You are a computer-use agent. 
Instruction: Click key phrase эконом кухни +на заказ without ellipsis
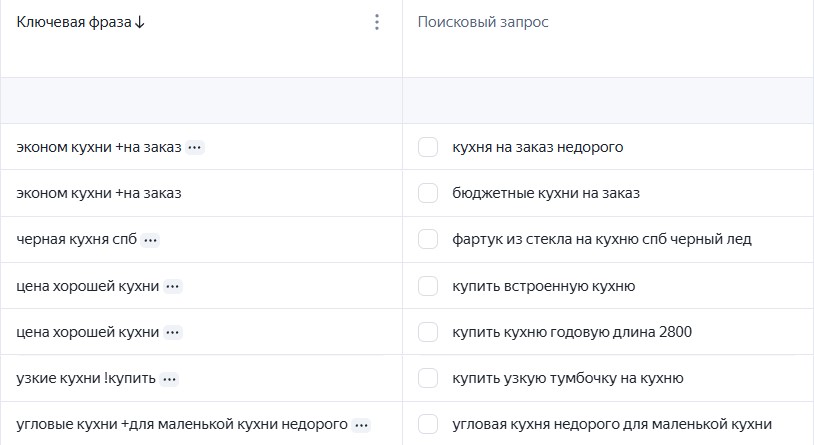(x=99, y=193)
